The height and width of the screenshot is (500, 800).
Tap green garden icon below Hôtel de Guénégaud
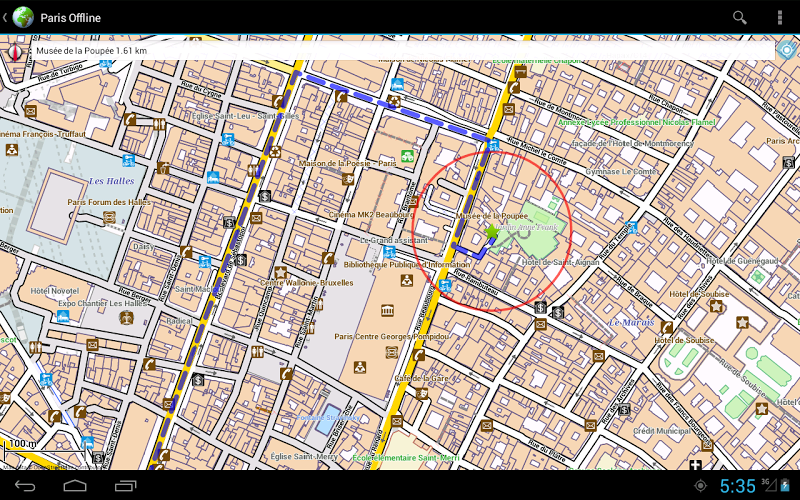758,277
